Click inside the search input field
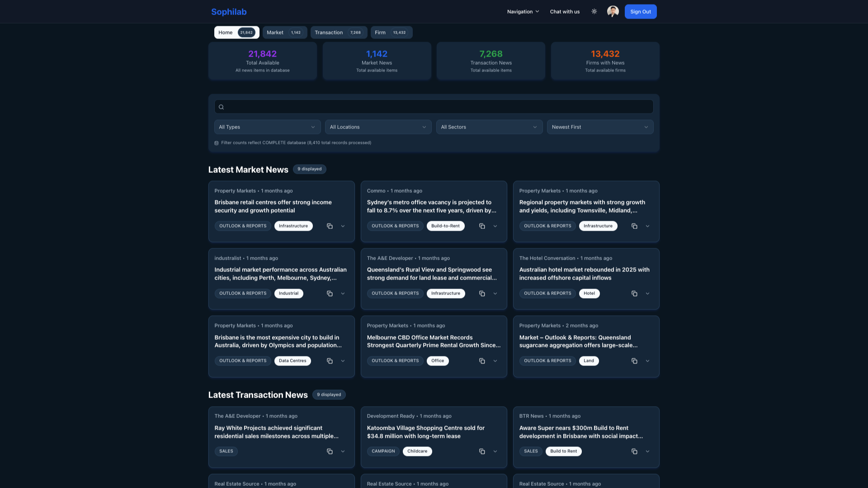Image resolution: width=868 pixels, height=488 pixels. [x=434, y=106]
